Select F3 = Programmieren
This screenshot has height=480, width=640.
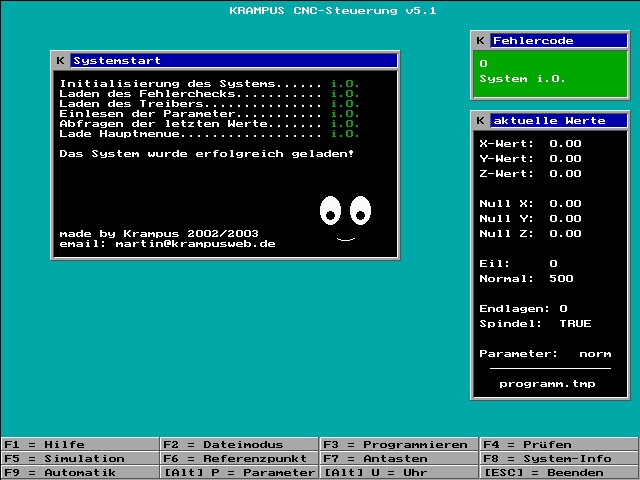399,444
